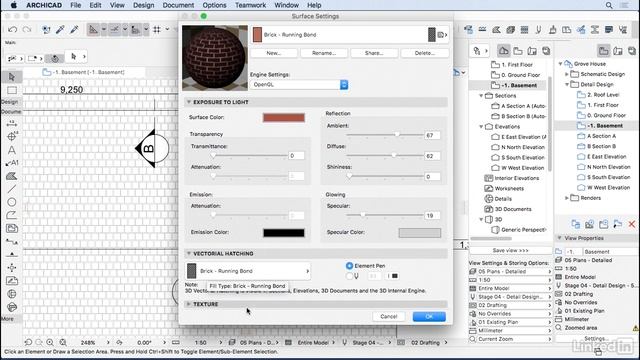Click the surface list popup icon
Viewport: 640px width, 360px height.
pos(442,35)
